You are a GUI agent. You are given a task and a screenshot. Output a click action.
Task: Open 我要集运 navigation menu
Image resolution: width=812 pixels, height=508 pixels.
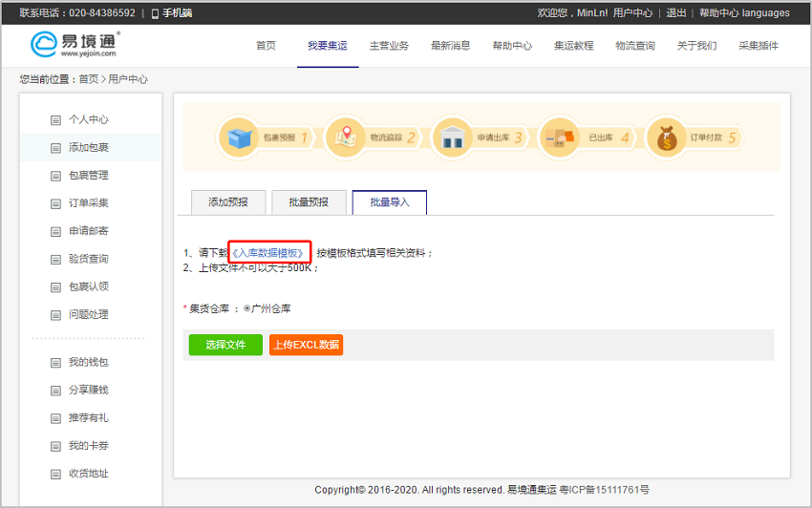point(327,46)
